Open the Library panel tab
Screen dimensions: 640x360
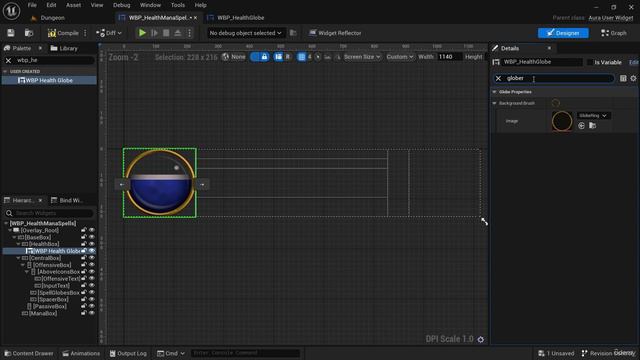[x=64, y=48]
